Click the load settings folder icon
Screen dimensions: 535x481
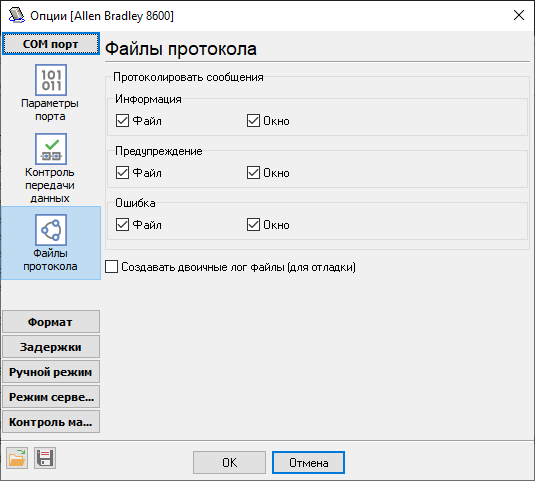pos(17,458)
